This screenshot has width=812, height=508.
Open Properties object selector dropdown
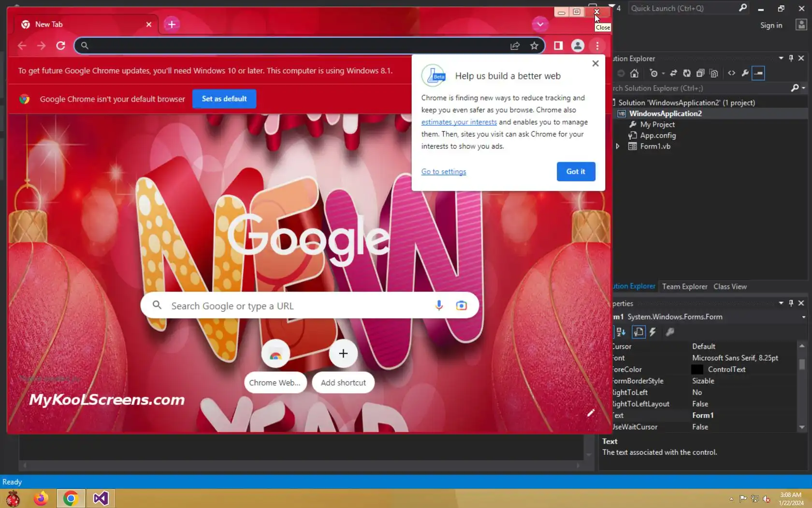point(803,317)
